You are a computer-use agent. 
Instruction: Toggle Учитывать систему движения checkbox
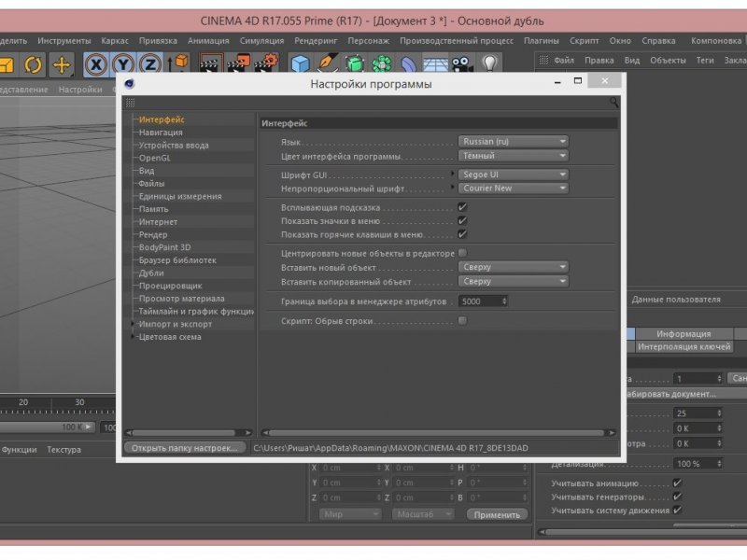[x=677, y=510]
